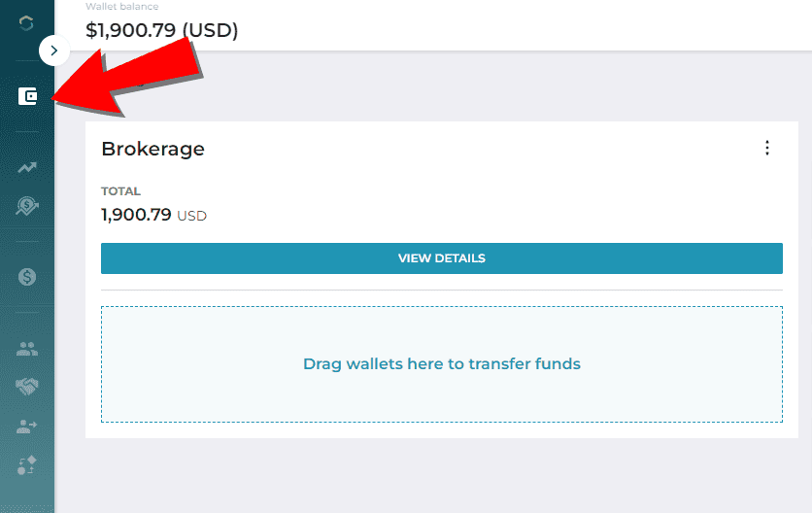Image resolution: width=812 pixels, height=513 pixels.
Task: Click the dollar coin icon in sidebar
Action: (x=27, y=277)
